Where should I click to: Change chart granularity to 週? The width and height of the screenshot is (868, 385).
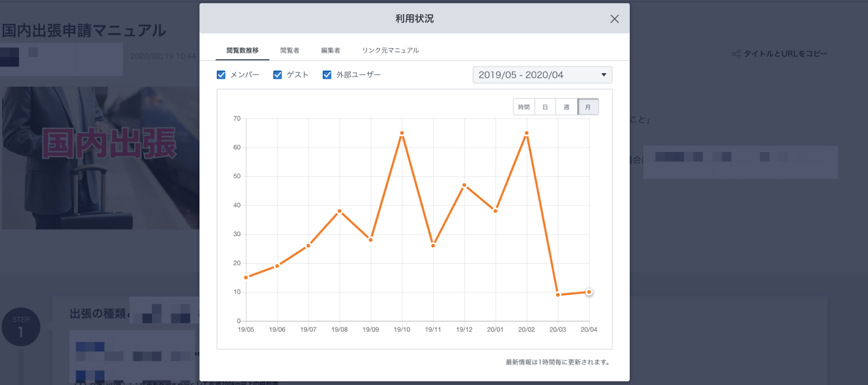pos(566,107)
